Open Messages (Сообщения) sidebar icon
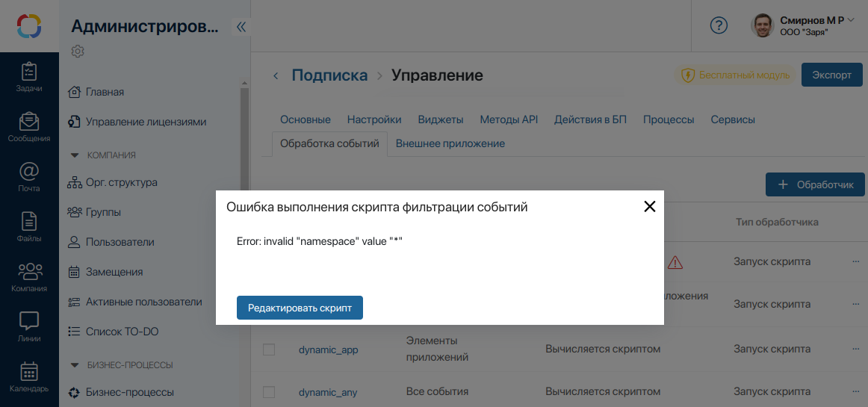Image resolution: width=868 pixels, height=407 pixels. click(x=28, y=126)
